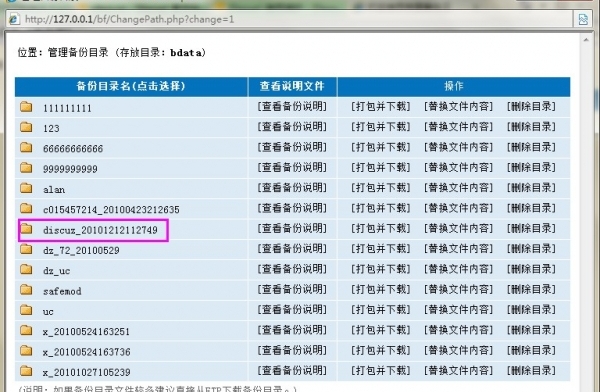Delete the x_20101027105239 directory
Image resolution: width=600 pixels, height=392 pixels.
click(531, 371)
